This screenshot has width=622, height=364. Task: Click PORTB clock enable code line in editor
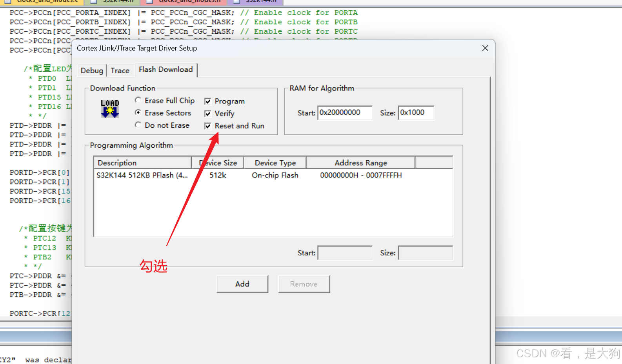(x=184, y=22)
